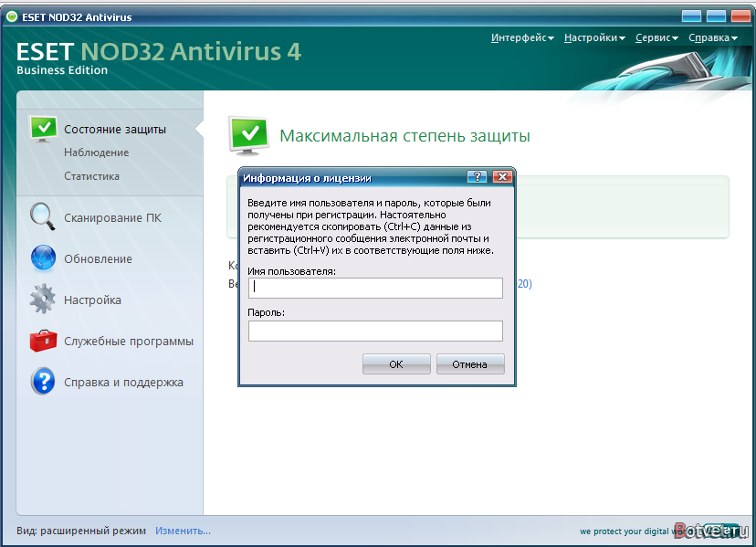Viewport: 756px width, 547px height.
Task: Click the magnifying glass scan icon
Action: pyautogui.click(x=42, y=216)
